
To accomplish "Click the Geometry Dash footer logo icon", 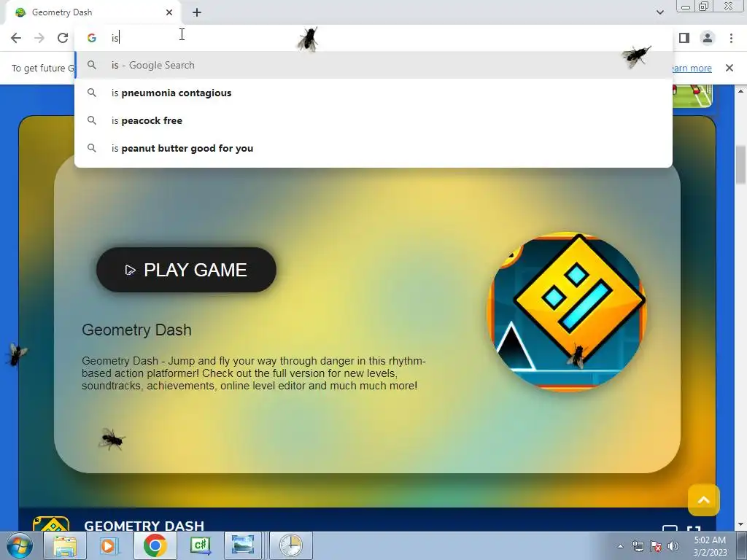I will (x=51, y=524).
